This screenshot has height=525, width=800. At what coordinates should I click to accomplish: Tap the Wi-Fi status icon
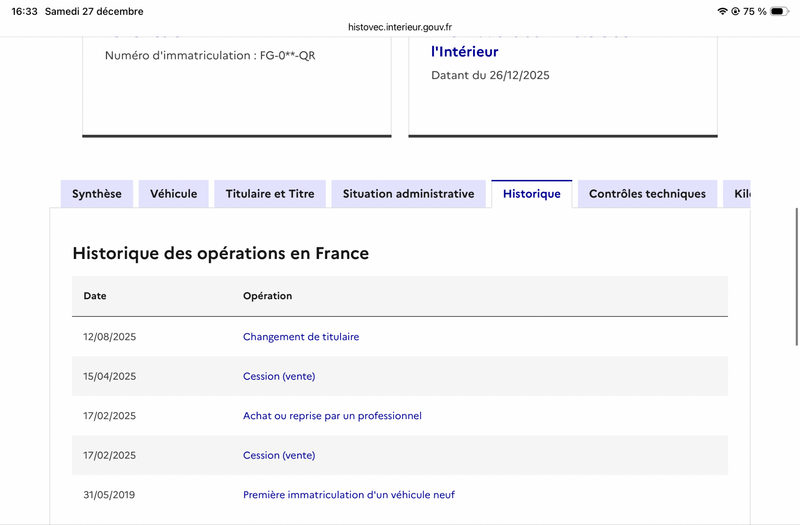(722, 11)
